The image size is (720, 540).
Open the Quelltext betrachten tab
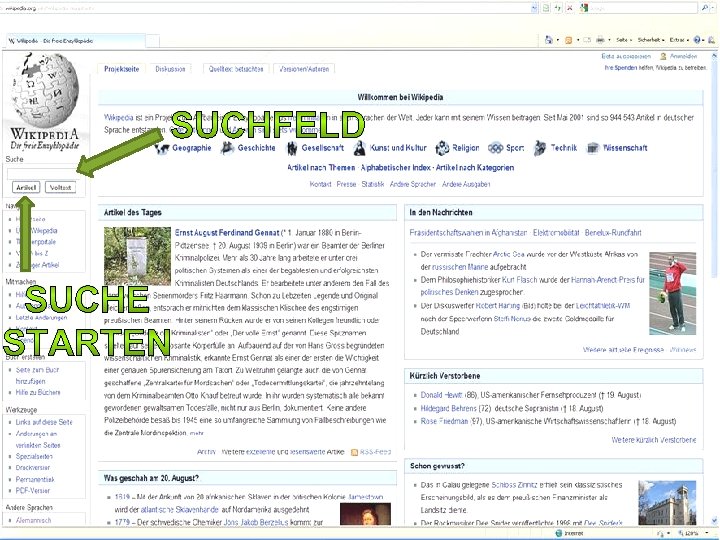click(236, 69)
